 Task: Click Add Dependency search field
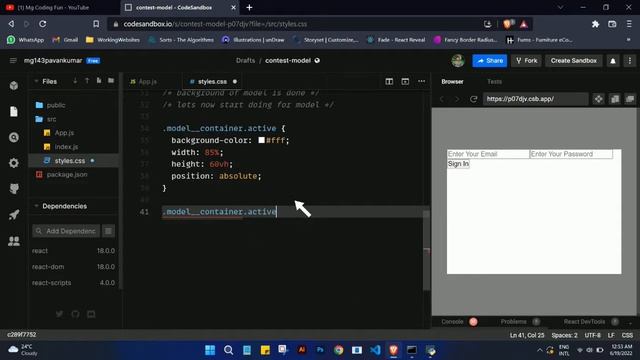coord(66,231)
